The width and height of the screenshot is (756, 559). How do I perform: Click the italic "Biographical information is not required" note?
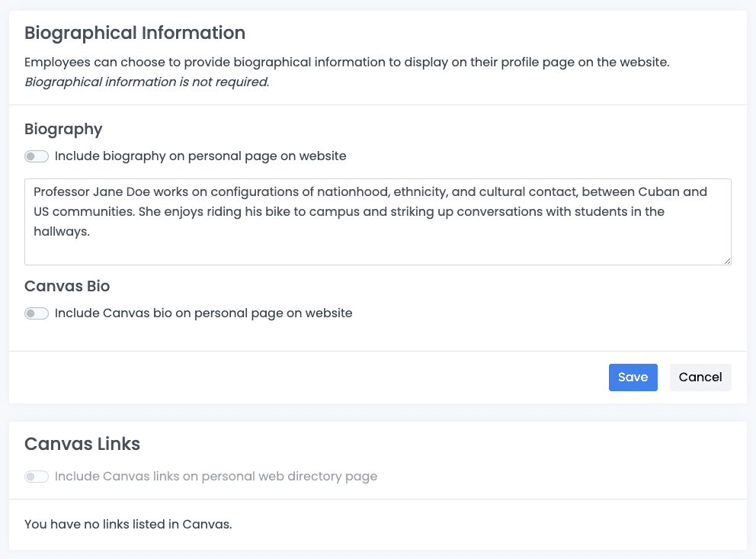pyautogui.click(x=146, y=82)
